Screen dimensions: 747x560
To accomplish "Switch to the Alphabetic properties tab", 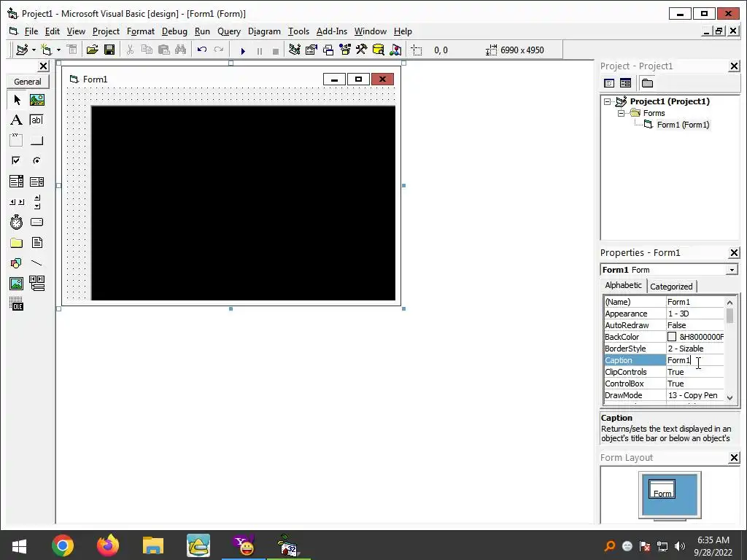I will [623, 285].
